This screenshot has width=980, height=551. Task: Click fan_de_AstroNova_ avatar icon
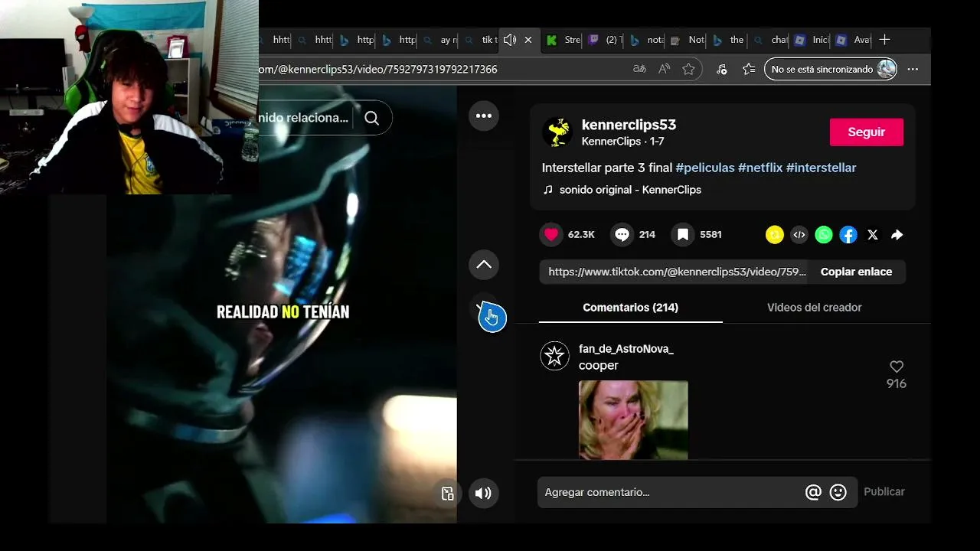pyautogui.click(x=554, y=356)
